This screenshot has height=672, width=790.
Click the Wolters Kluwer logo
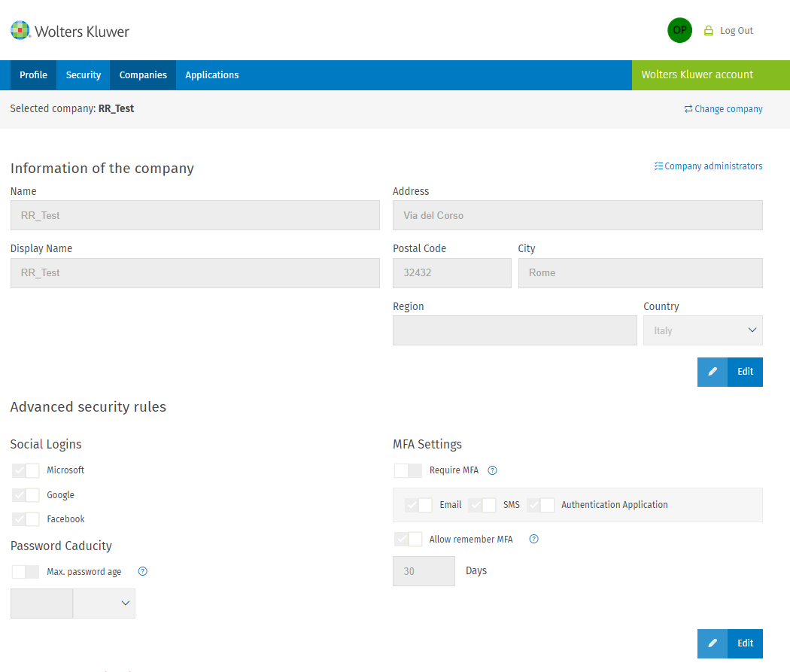tap(69, 31)
